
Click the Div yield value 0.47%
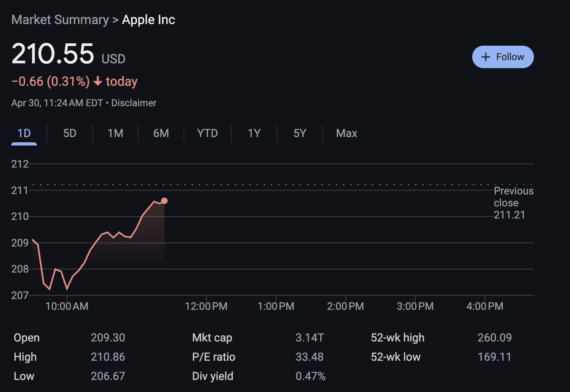coord(311,376)
